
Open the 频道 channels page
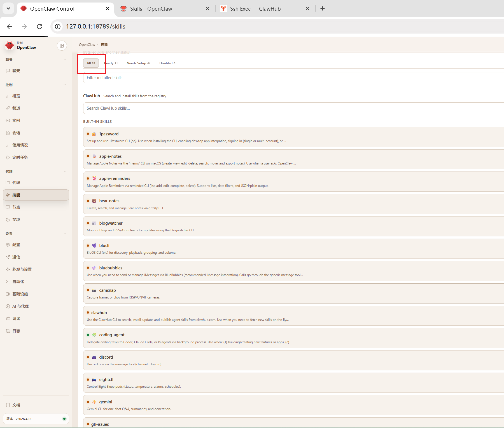36,108
